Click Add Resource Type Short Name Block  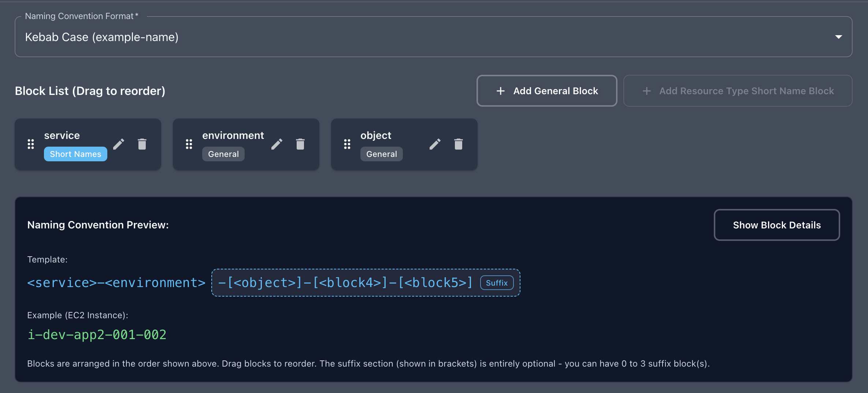(738, 91)
